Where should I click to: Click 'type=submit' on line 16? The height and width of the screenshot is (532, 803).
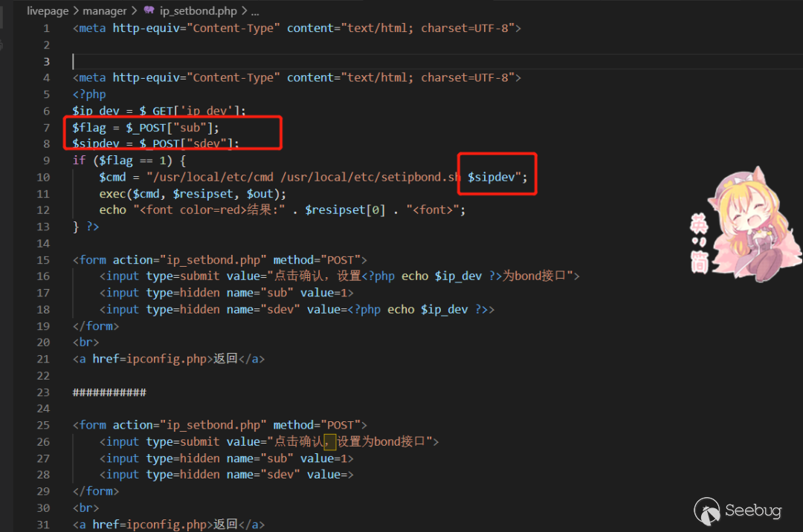pos(183,276)
